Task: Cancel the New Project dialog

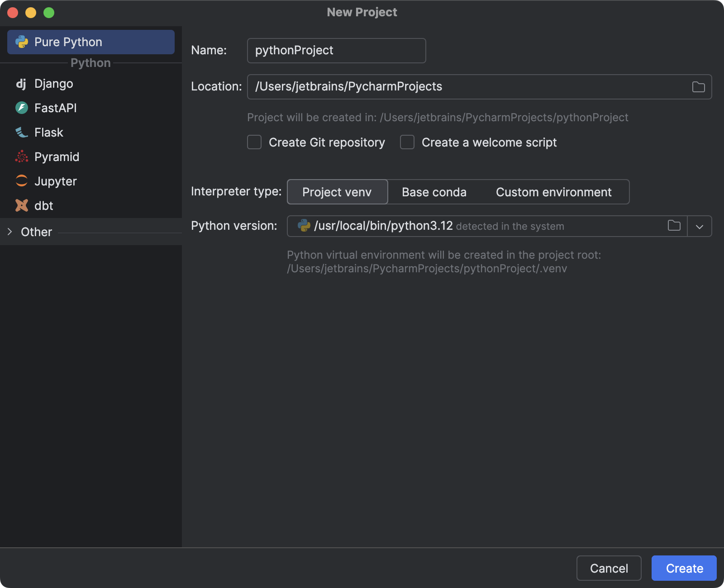Action: pyautogui.click(x=609, y=568)
